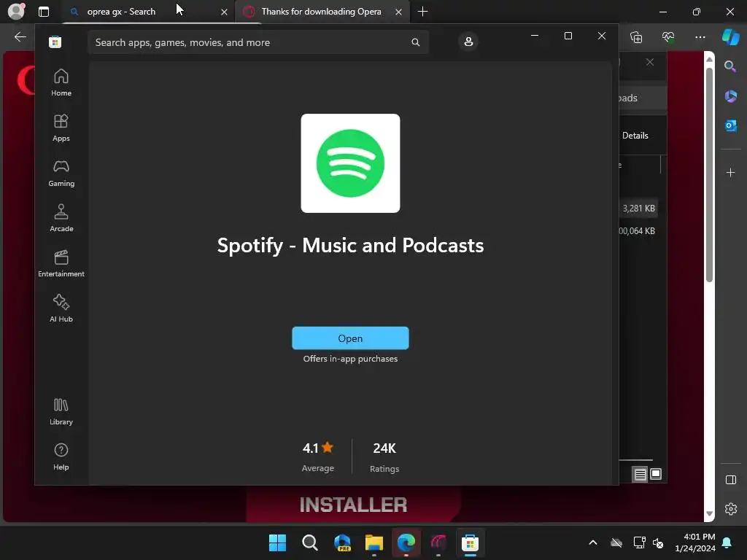
Task: Open a new browser tab
Action: [x=422, y=12]
